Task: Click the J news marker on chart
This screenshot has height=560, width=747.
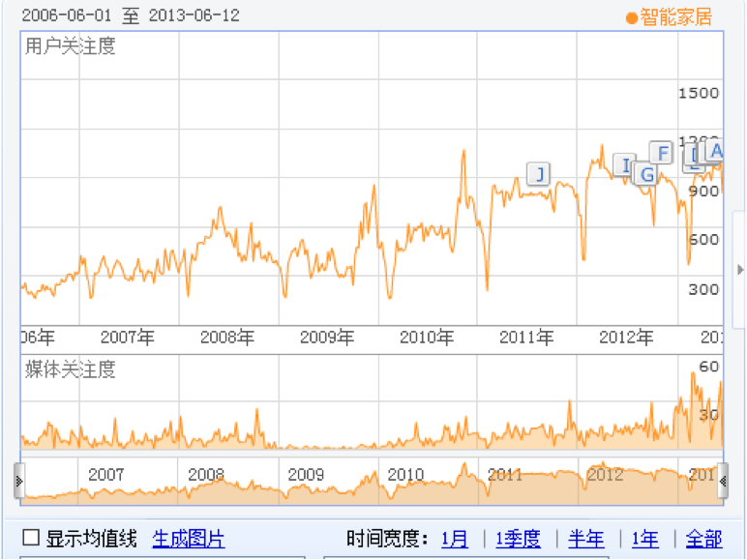Action: click(538, 174)
